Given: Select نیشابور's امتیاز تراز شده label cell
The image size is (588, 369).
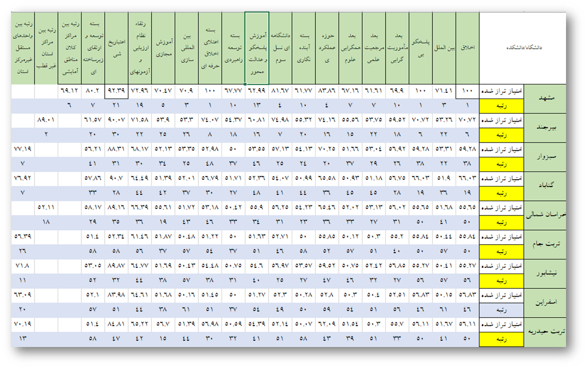Looking at the screenshot, I should 501,266.
